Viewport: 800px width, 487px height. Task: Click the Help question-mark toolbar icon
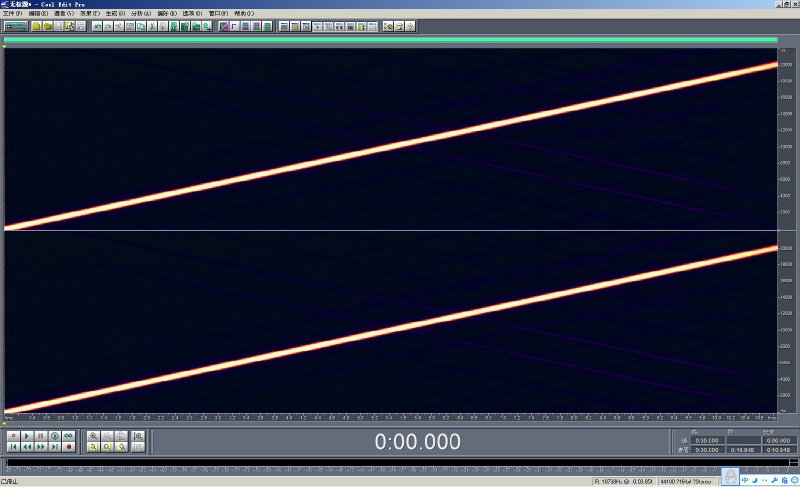pos(410,26)
